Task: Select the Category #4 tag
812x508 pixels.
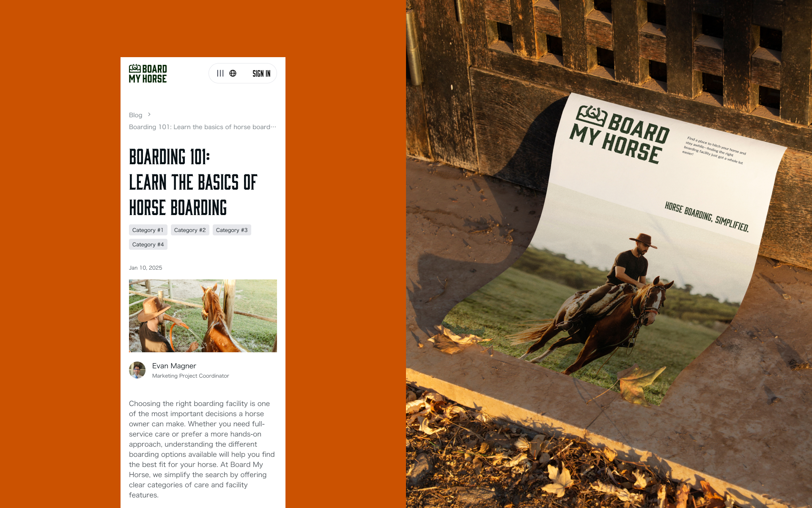Action: [148, 244]
